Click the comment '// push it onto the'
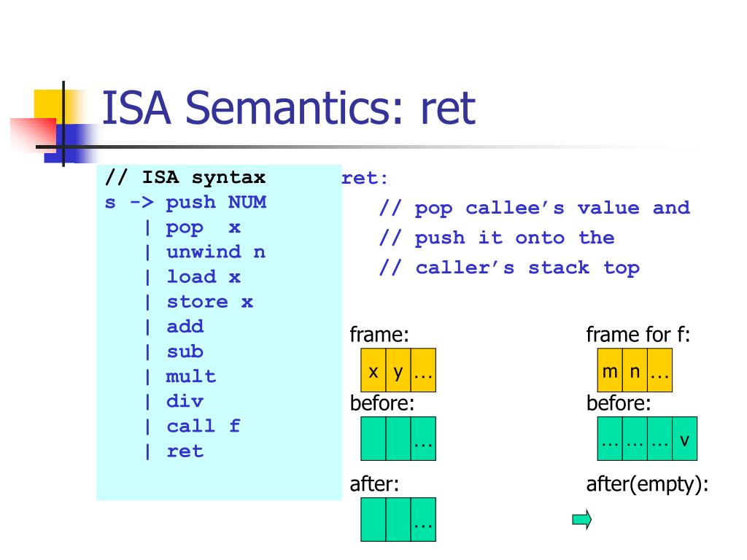Viewport: 747px width, 560px height. click(497, 238)
